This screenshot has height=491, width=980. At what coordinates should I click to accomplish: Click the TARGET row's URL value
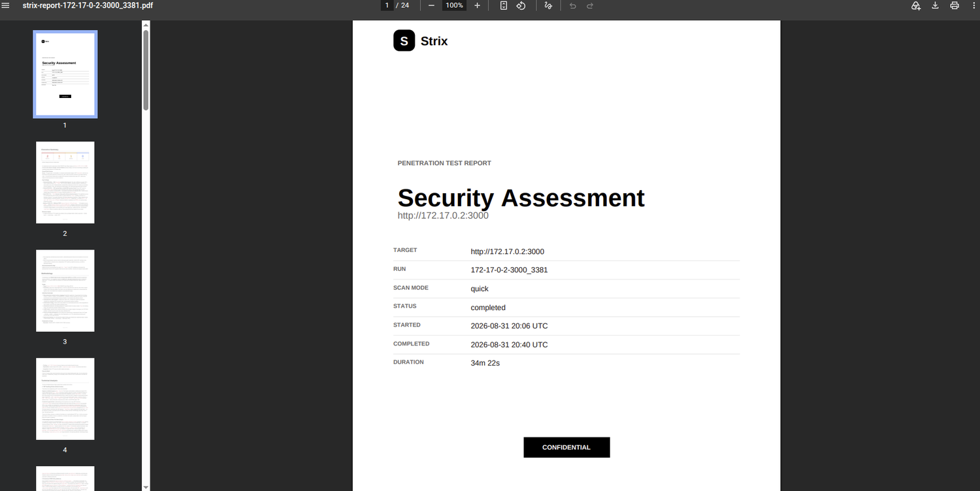pyautogui.click(x=508, y=251)
